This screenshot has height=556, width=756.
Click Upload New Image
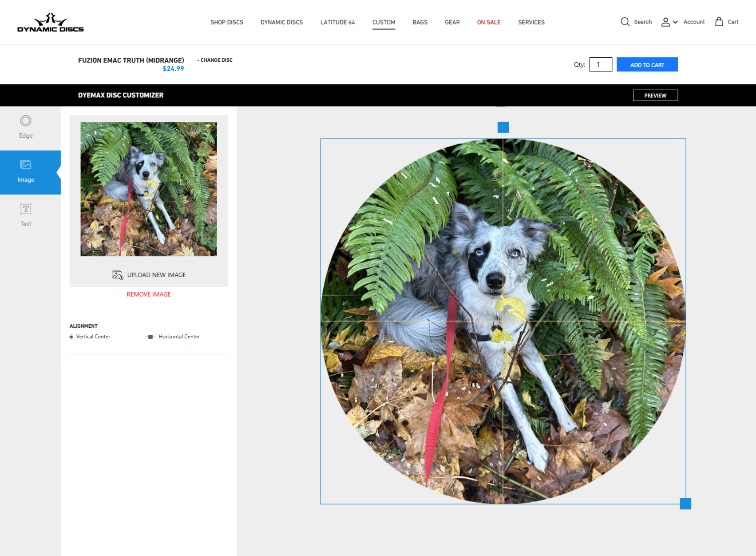click(149, 275)
